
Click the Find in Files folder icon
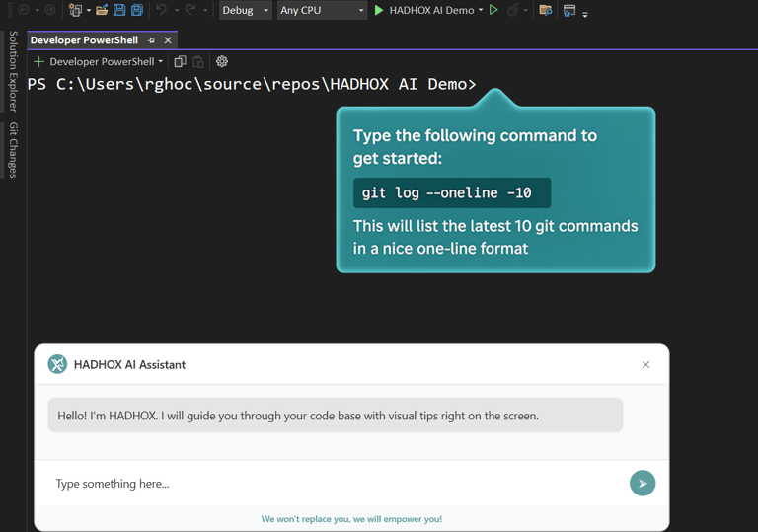(545, 10)
